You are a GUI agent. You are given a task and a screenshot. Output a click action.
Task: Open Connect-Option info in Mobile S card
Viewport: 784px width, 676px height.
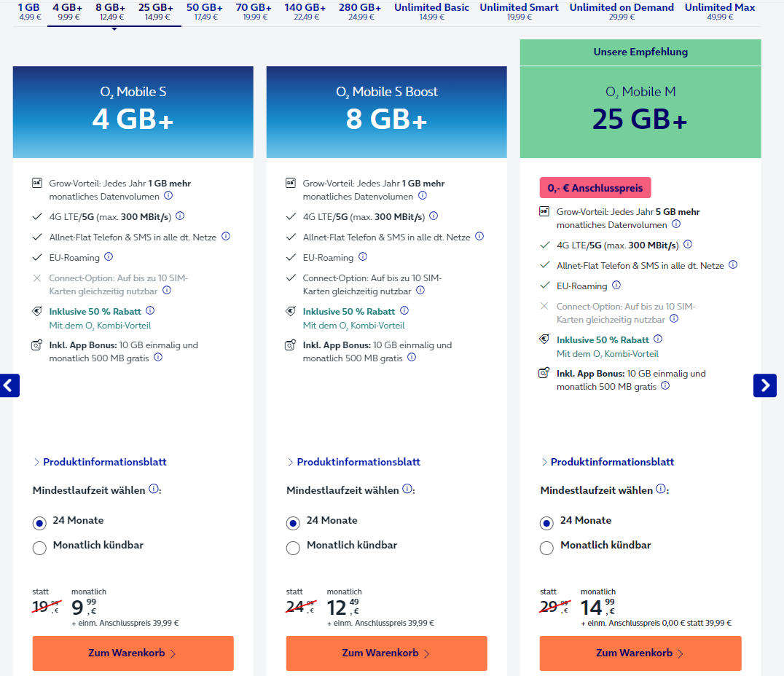tap(167, 290)
